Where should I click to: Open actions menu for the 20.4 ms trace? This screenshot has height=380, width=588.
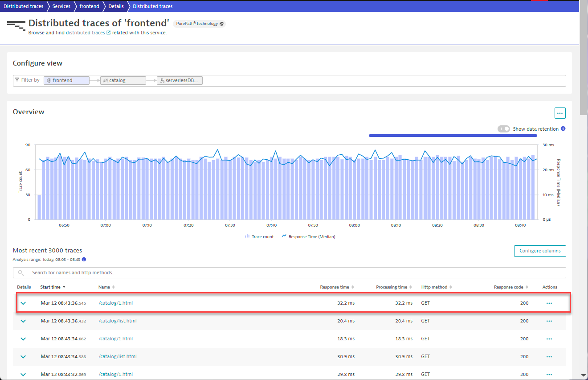point(549,321)
